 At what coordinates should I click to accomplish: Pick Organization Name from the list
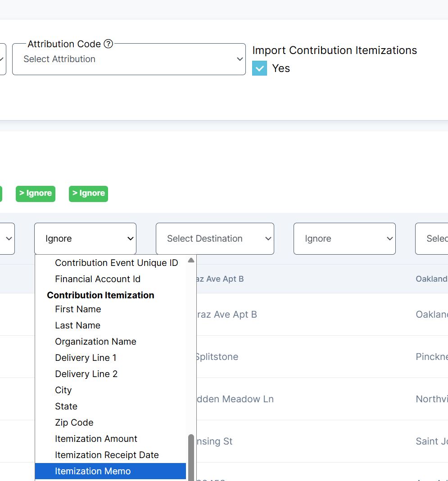pos(95,342)
